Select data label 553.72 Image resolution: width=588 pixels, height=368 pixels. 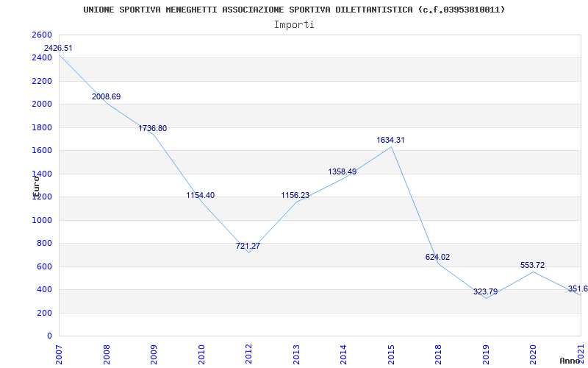(x=532, y=265)
